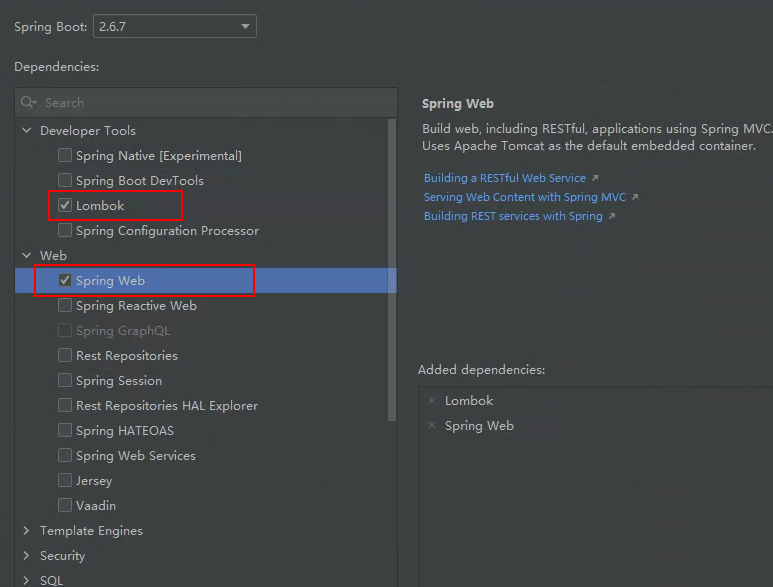Remove Spring Web from added dependencies
The height and width of the screenshot is (587, 773).
click(x=432, y=426)
